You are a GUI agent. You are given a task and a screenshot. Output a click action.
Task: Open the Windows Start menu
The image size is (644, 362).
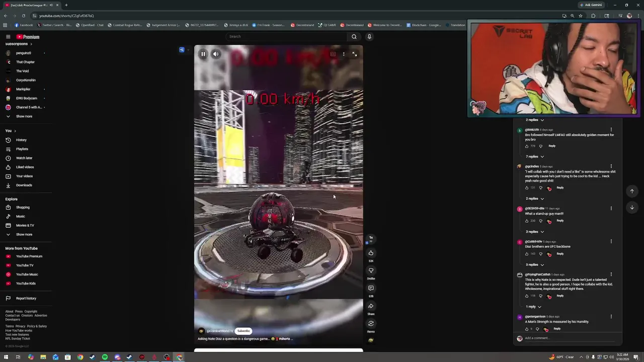pos(6,357)
